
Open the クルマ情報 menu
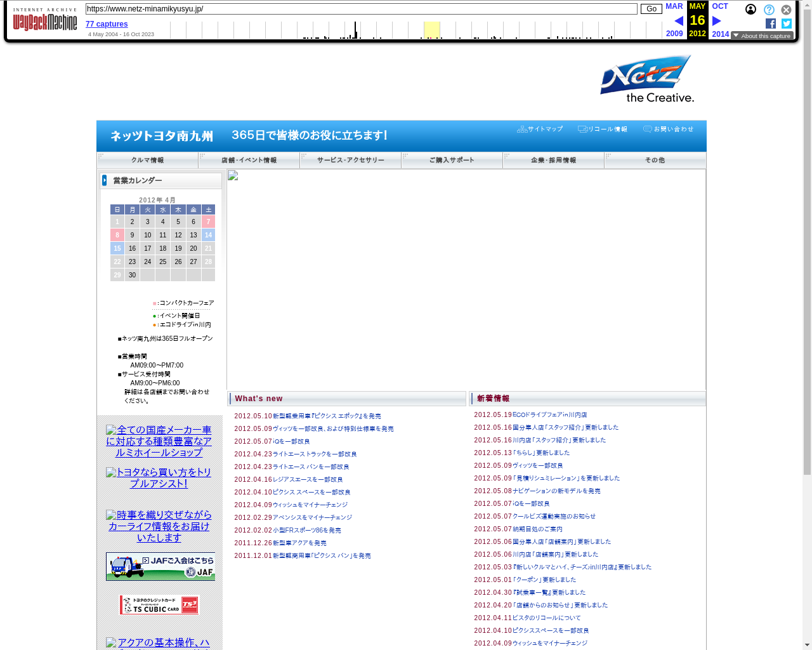click(x=147, y=160)
